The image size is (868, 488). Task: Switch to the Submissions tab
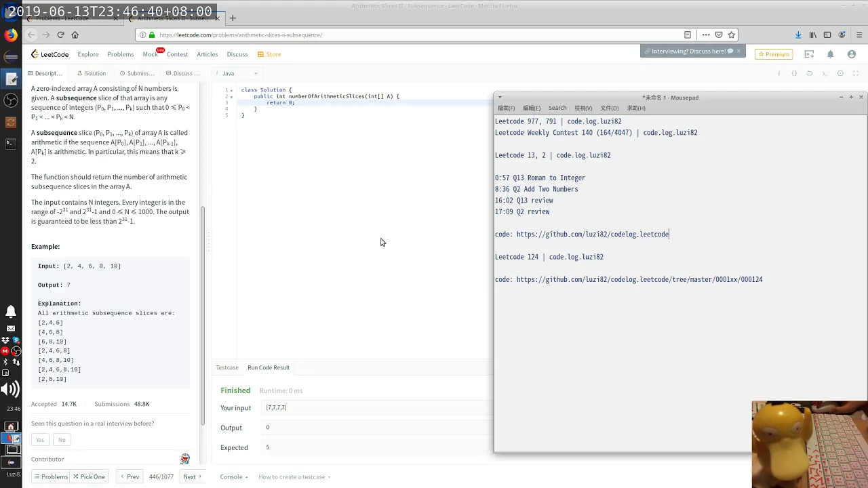pos(137,73)
